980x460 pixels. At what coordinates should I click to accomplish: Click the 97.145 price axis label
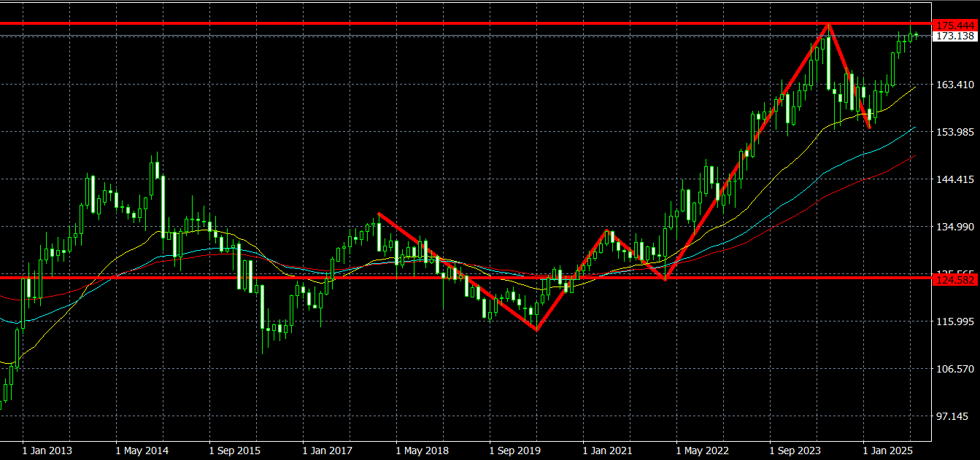click(x=953, y=416)
